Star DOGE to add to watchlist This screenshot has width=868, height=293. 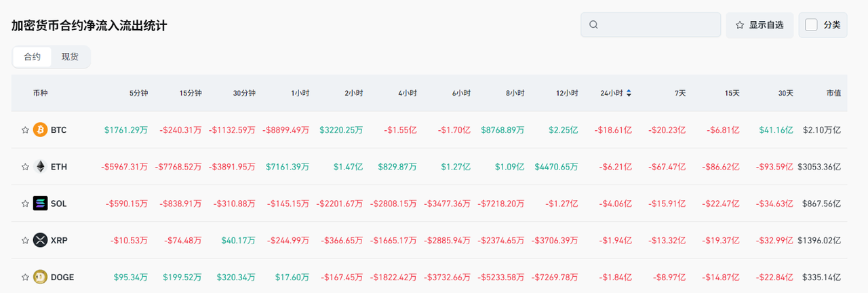25,277
